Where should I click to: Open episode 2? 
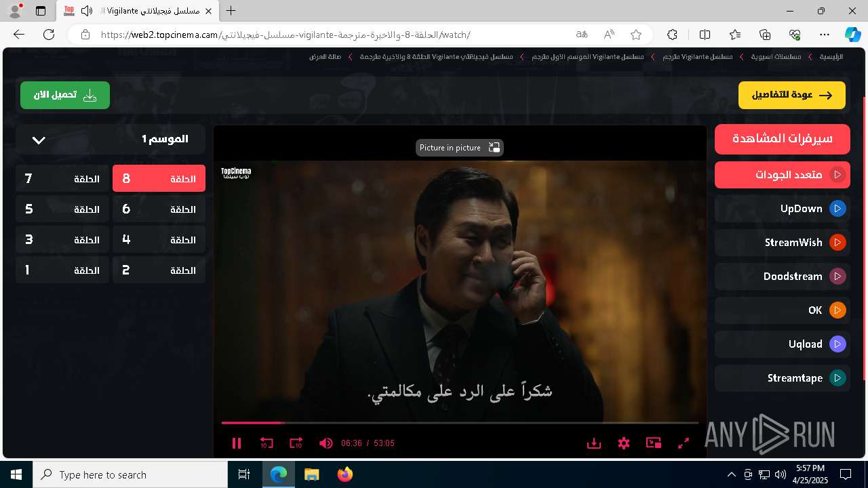point(159,270)
